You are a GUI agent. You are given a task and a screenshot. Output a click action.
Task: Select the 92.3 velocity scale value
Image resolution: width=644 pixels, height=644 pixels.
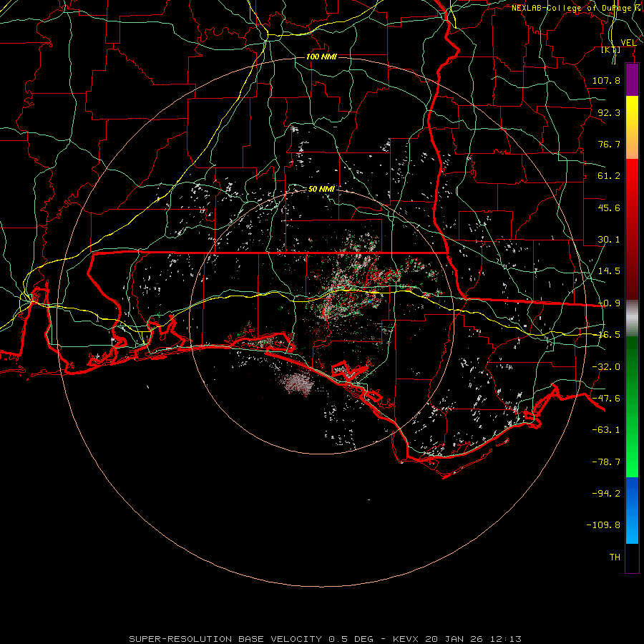click(609, 112)
